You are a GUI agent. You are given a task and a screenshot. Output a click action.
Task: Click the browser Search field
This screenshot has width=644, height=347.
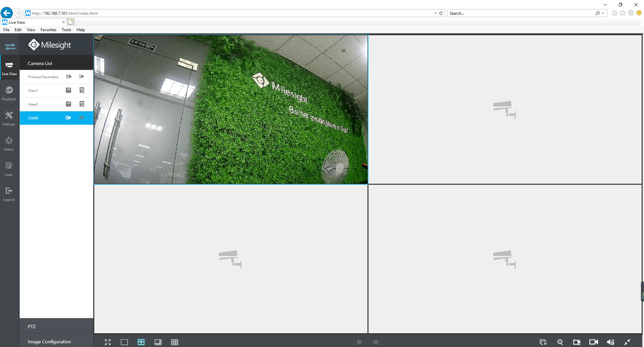[x=520, y=13]
